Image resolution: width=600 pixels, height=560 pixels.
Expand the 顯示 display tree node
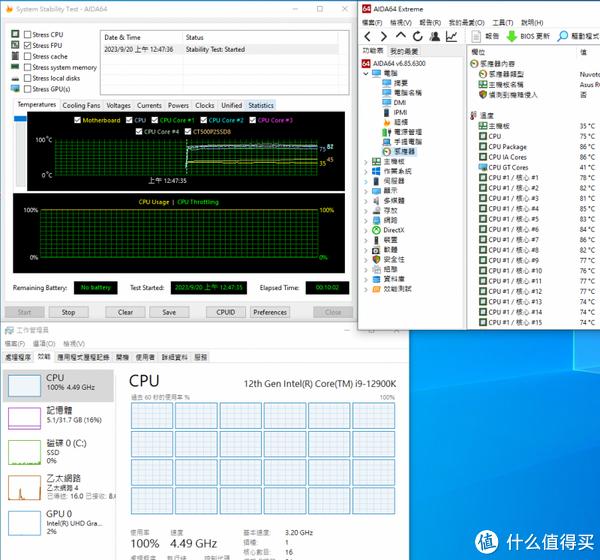coord(366,191)
